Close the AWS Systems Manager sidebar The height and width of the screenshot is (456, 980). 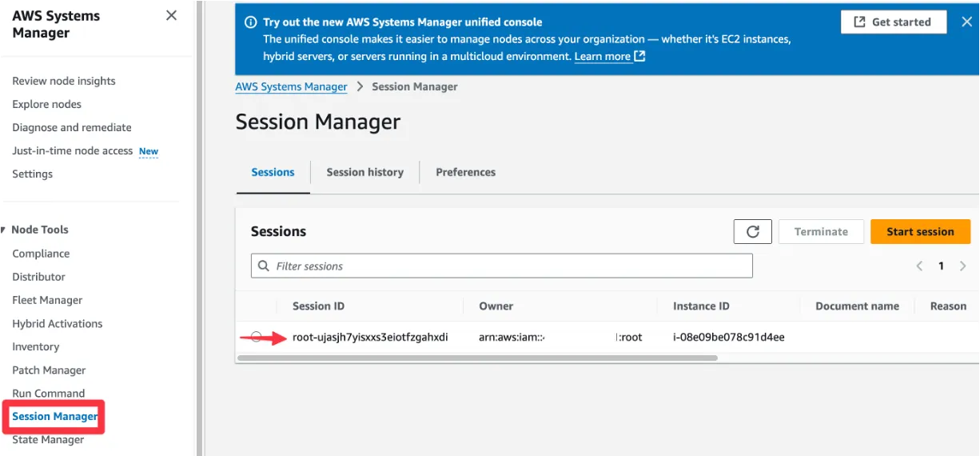[x=171, y=15]
